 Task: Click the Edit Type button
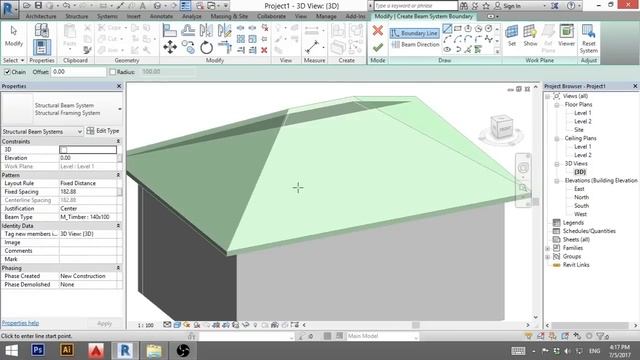[103, 131]
